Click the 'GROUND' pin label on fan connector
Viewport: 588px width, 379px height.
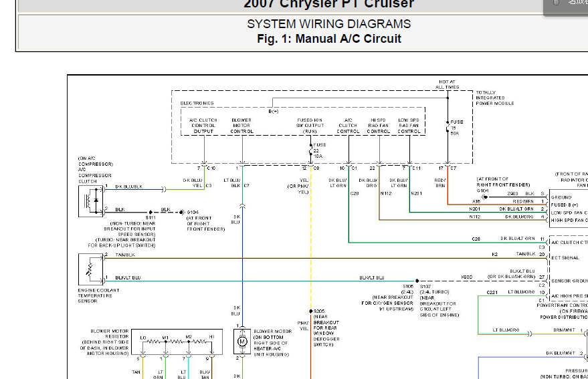[561, 197]
